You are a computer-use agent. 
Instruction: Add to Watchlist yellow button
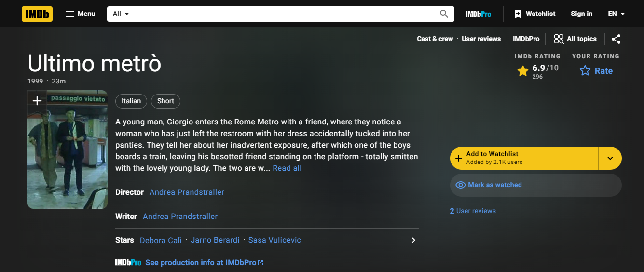[524, 158]
